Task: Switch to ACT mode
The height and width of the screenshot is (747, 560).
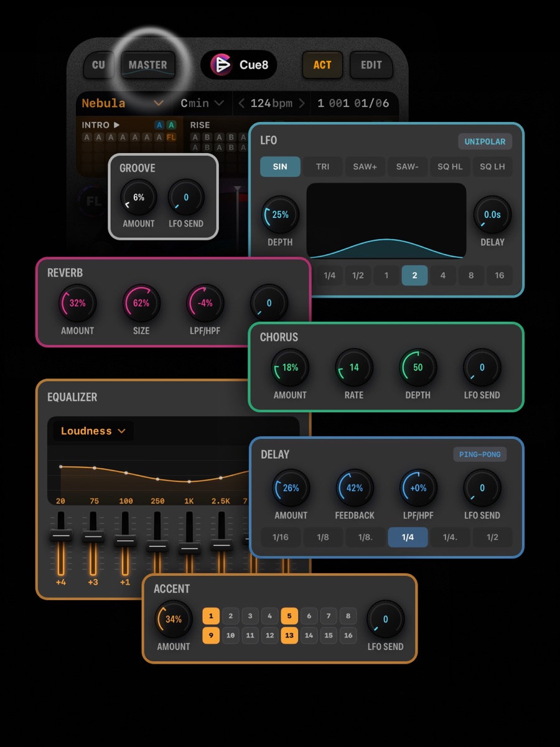Action: click(x=322, y=65)
